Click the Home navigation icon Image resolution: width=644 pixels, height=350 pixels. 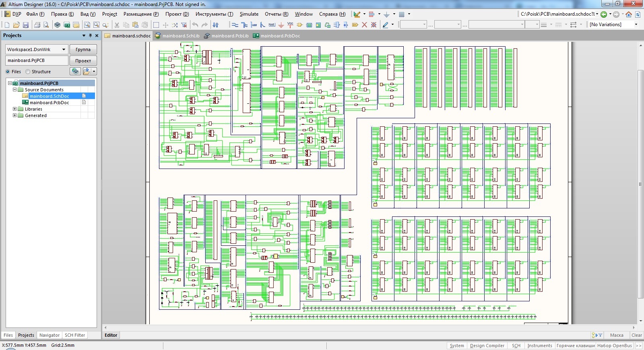tap(628, 14)
